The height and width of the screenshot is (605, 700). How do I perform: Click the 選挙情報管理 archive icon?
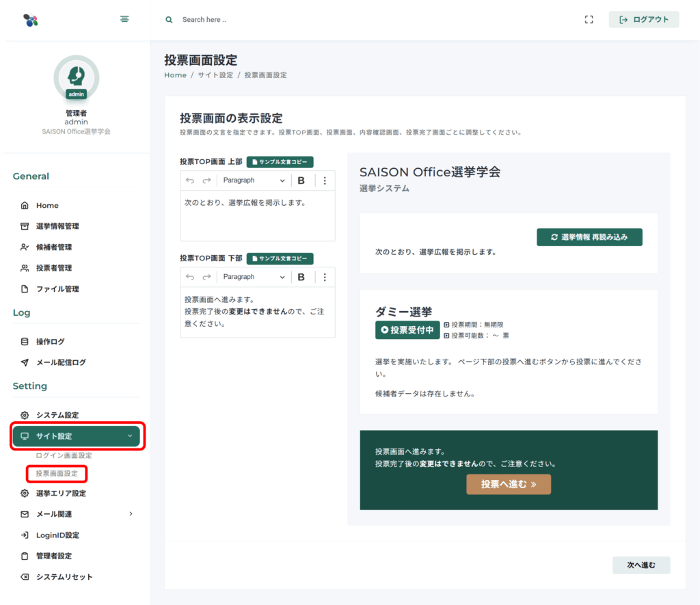click(25, 226)
